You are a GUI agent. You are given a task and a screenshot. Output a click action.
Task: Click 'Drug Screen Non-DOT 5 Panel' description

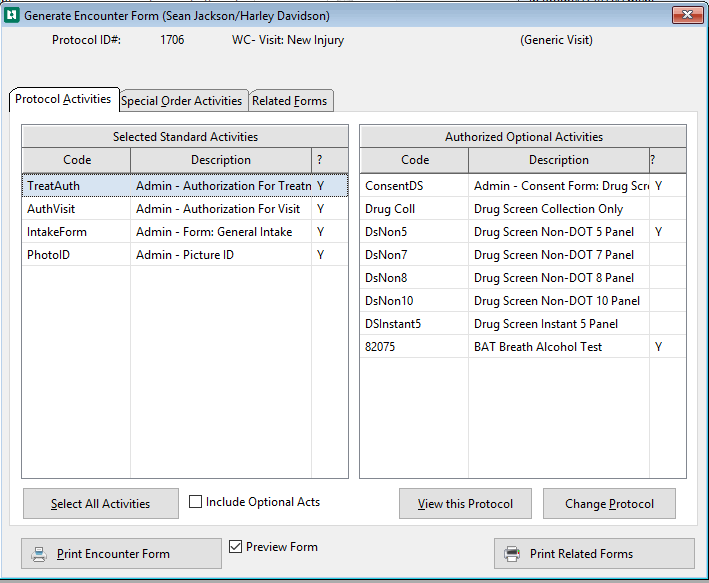tap(554, 232)
